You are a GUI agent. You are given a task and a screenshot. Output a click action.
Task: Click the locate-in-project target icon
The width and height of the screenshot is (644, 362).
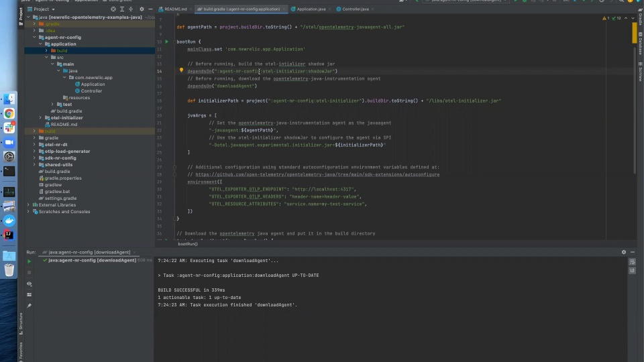pos(113,9)
